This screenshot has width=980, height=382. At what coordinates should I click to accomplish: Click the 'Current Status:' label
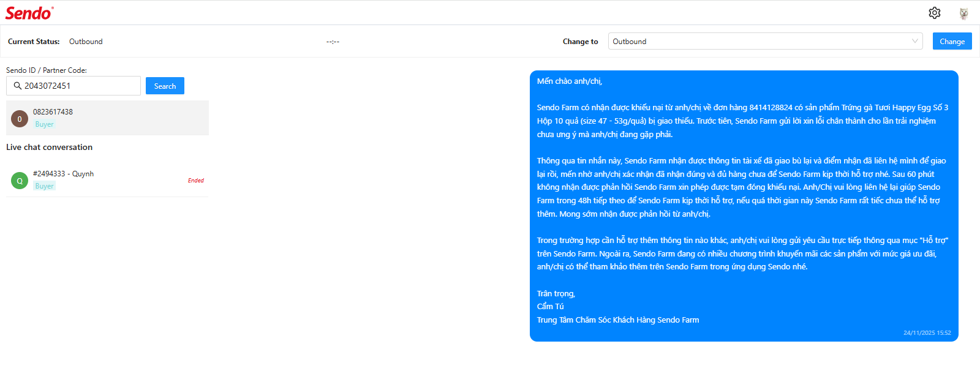[x=34, y=42]
